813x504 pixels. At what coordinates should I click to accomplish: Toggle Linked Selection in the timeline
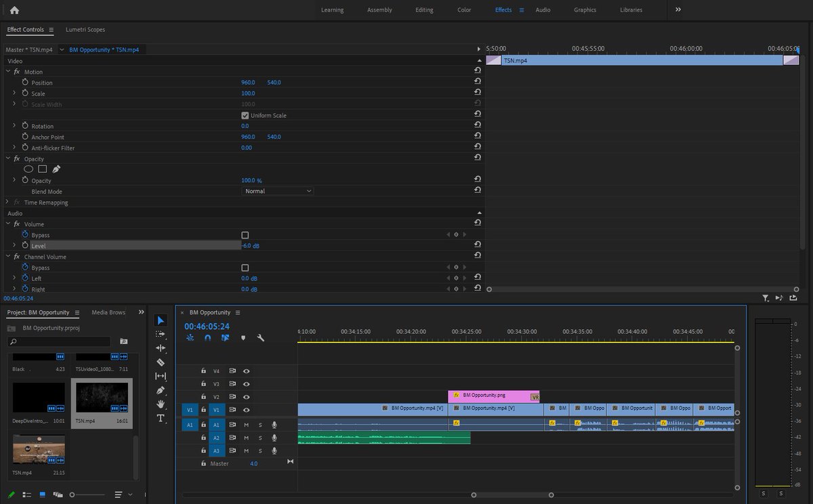tap(225, 338)
